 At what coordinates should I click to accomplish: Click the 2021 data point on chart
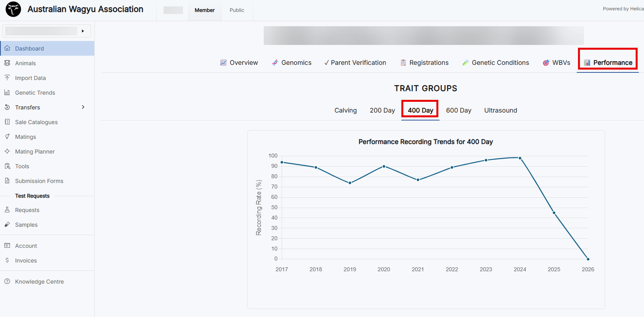[418, 180]
